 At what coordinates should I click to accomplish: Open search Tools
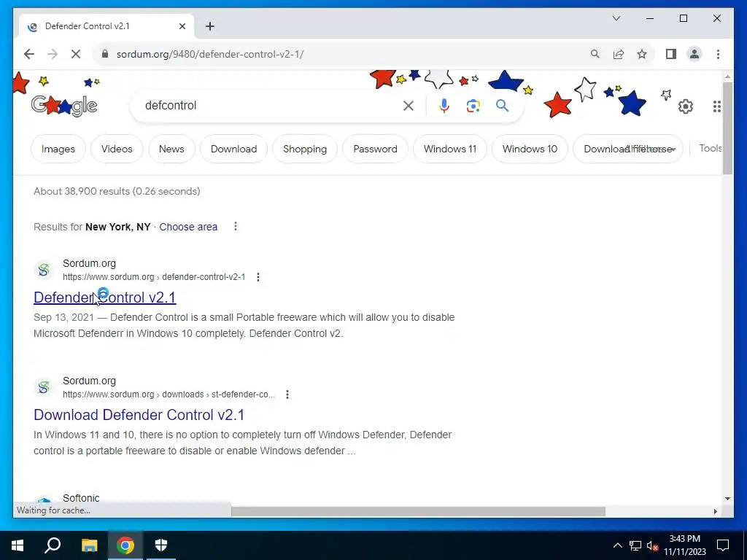pyautogui.click(x=710, y=148)
